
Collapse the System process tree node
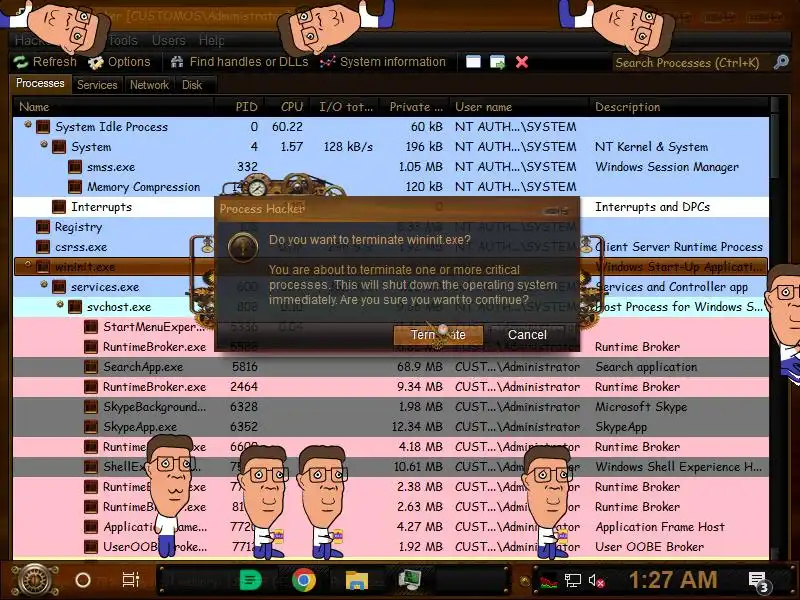(44, 144)
